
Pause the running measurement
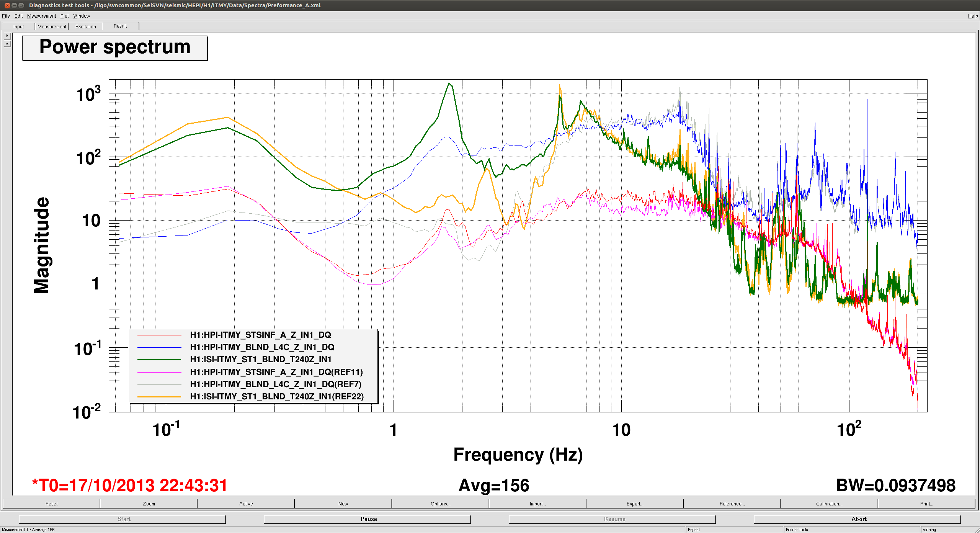point(367,519)
